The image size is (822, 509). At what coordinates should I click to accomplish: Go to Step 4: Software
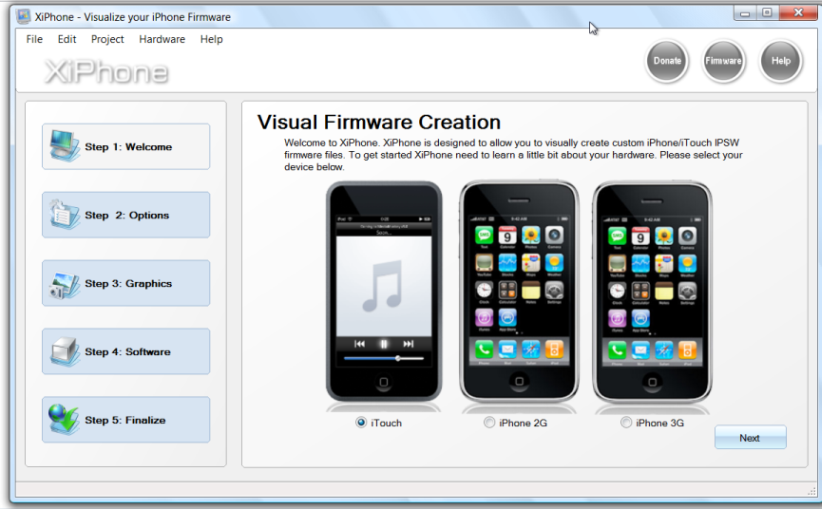pyautogui.click(x=126, y=351)
